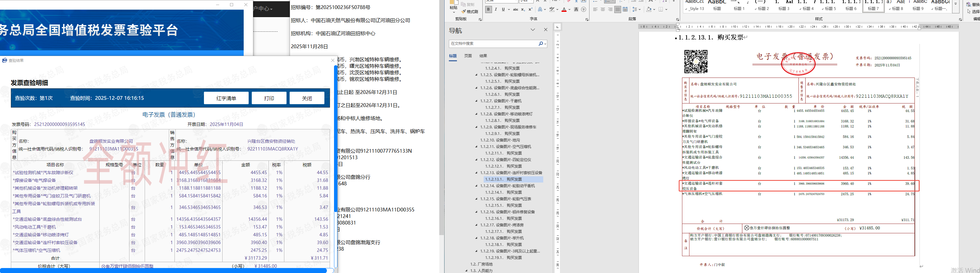
Task: Apply the 标题 7 style
Action: pyautogui.click(x=873, y=6)
